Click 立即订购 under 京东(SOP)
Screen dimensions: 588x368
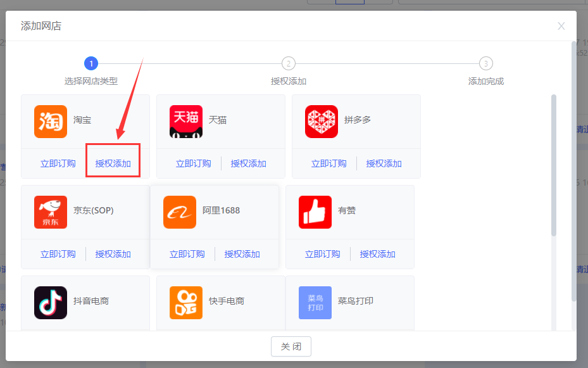pyautogui.click(x=58, y=254)
